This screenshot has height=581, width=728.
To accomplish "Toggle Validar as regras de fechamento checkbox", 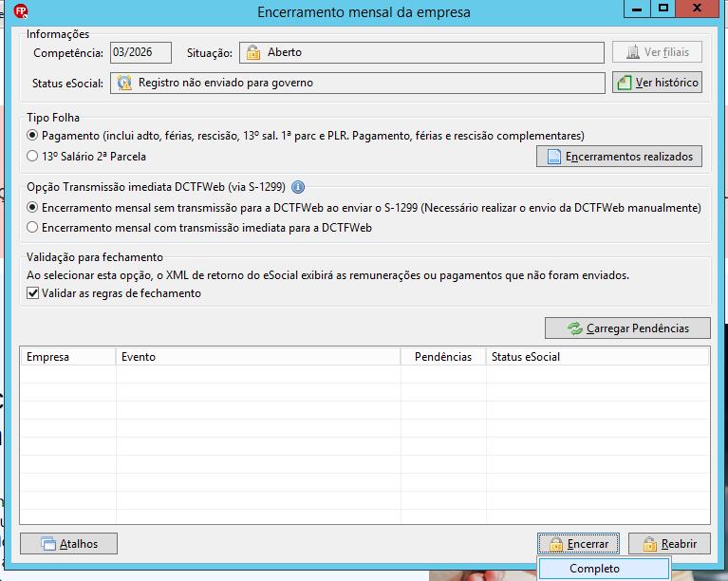I will 32,293.
